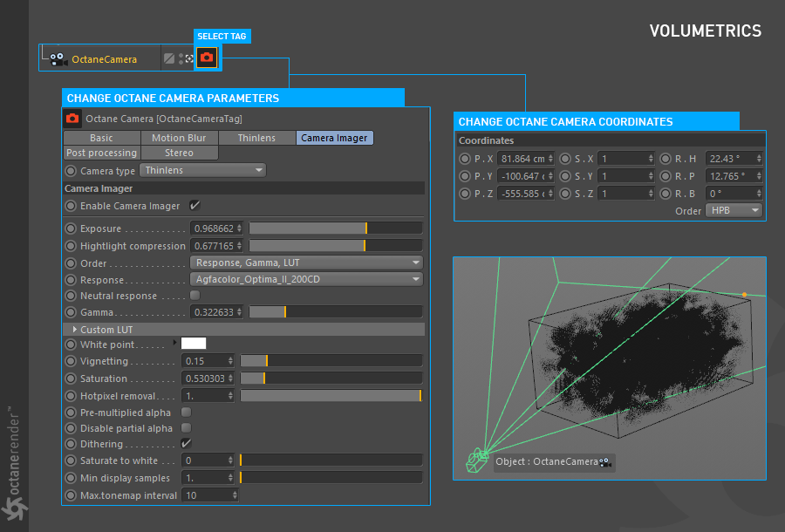The width and height of the screenshot is (785, 532).
Task: Click the White point color swatch
Action: (x=194, y=344)
